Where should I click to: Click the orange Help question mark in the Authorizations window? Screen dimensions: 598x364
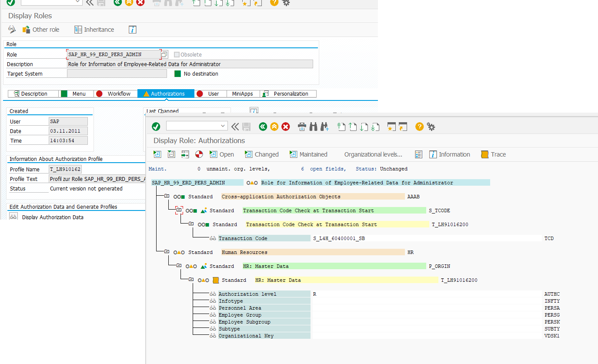(419, 127)
